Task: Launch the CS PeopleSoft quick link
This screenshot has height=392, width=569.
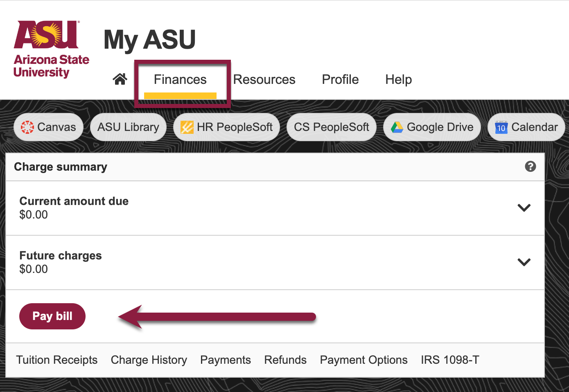Action: (x=332, y=127)
